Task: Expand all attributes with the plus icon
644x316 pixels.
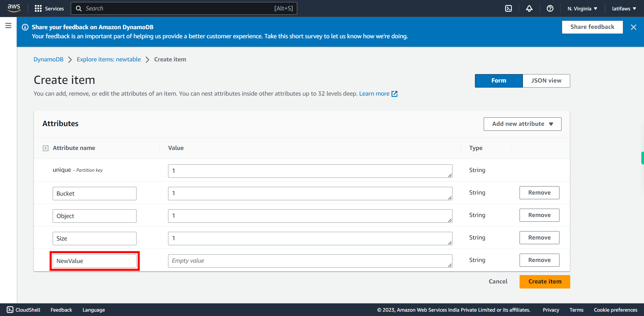Action: 46,148
